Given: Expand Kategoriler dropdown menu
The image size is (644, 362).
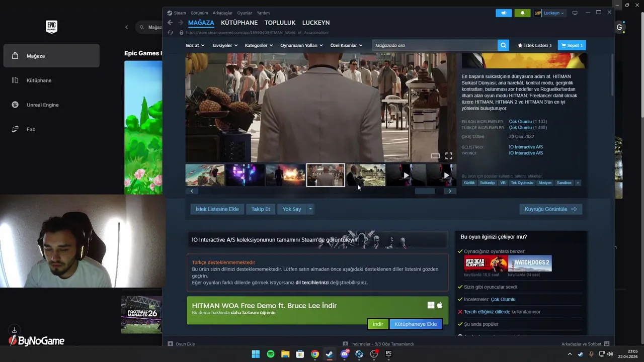Looking at the screenshot, I should (259, 45).
